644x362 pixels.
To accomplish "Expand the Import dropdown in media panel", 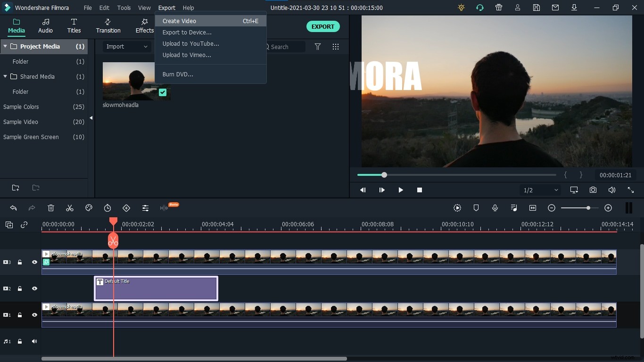I will 127,47.
